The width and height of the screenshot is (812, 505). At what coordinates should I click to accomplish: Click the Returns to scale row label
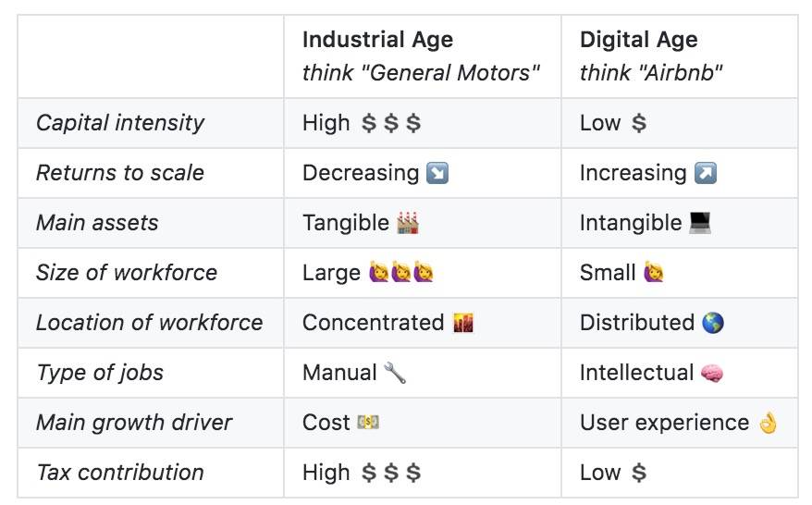[x=120, y=173]
